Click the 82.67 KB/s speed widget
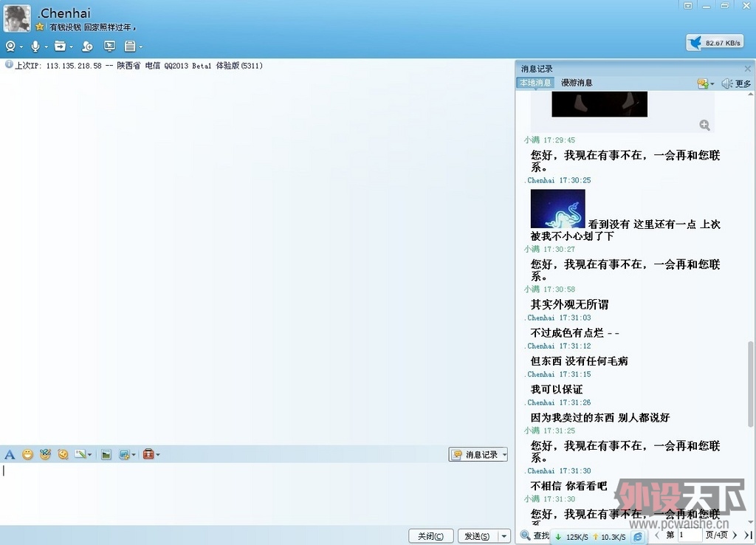 coord(715,42)
